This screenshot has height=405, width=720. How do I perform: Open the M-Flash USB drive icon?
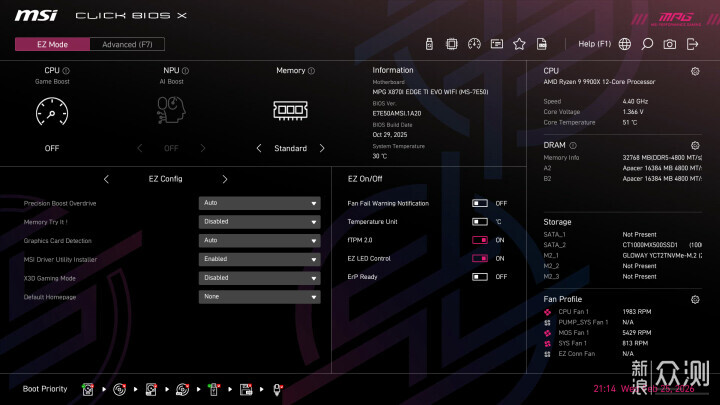click(x=429, y=44)
